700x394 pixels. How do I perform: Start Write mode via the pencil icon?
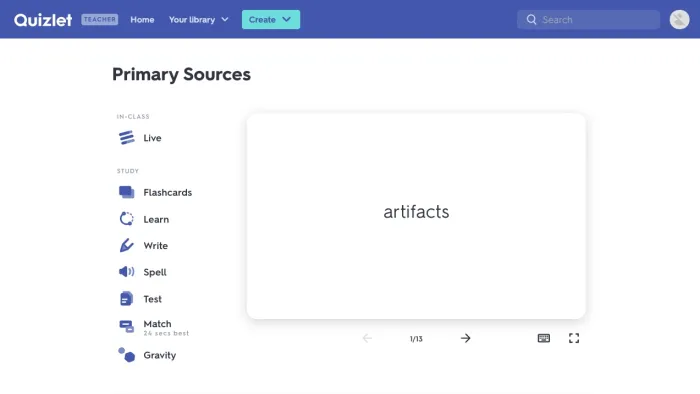(126, 245)
